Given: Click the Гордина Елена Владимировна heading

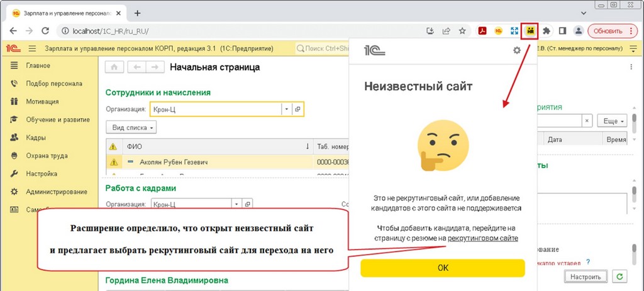Looking at the screenshot, I should [167, 280].
